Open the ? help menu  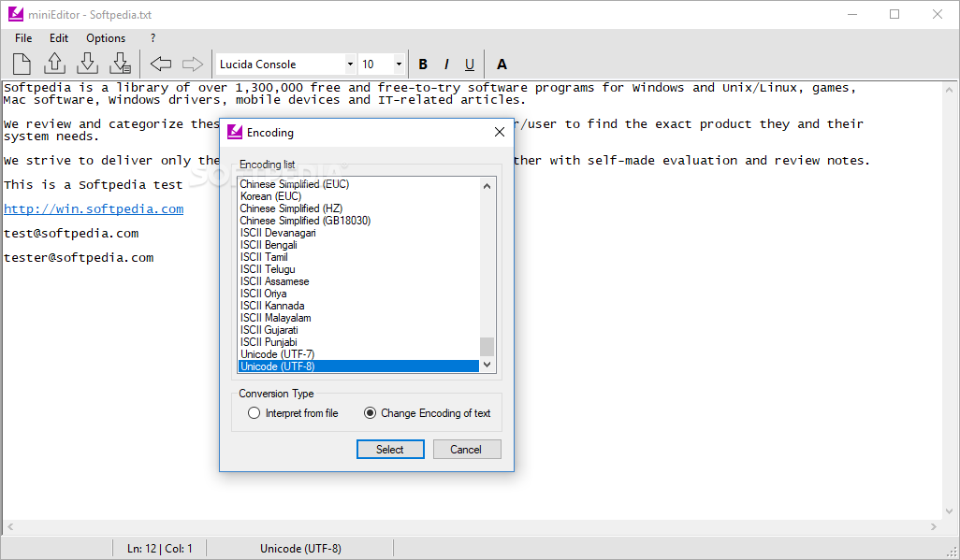(153, 38)
